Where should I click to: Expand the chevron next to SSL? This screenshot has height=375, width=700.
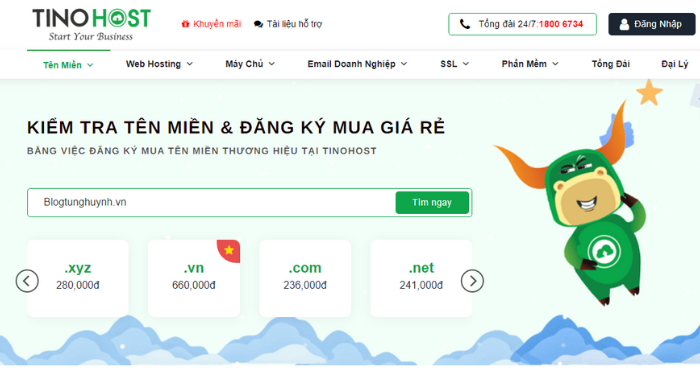click(466, 64)
